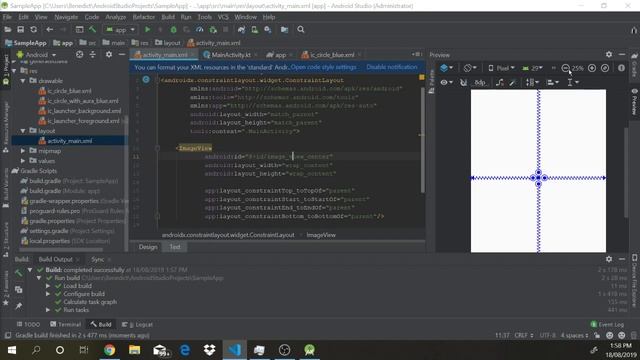The width and height of the screenshot is (640, 360).
Task: Open the Project Structure folder icon
Action: (284, 29)
